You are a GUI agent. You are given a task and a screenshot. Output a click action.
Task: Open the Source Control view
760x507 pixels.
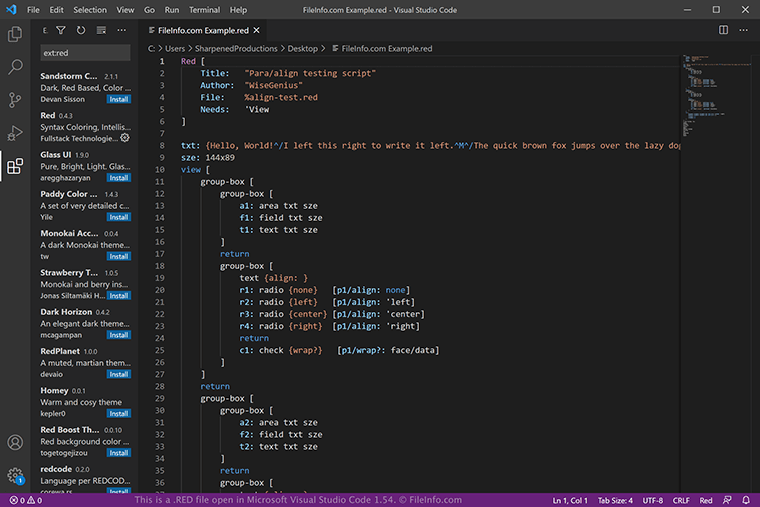[15, 100]
